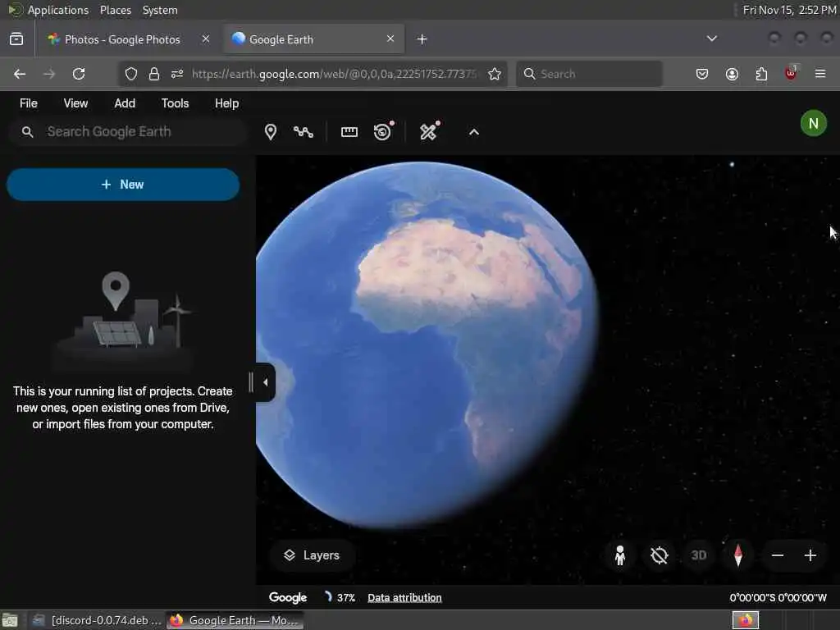List all tabs with the dropdown arrow
Image resolution: width=840 pixels, height=630 pixels.
pyautogui.click(x=711, y=39)
